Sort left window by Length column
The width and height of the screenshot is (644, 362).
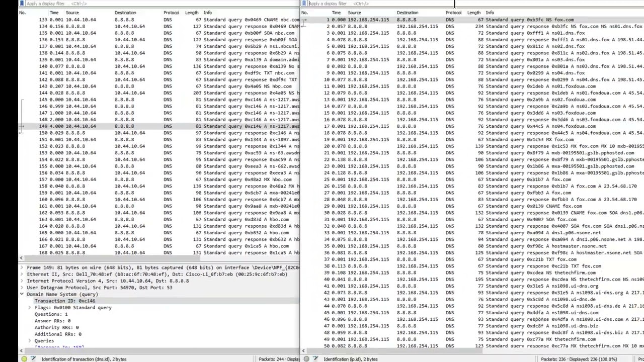[x=191, y=13]
